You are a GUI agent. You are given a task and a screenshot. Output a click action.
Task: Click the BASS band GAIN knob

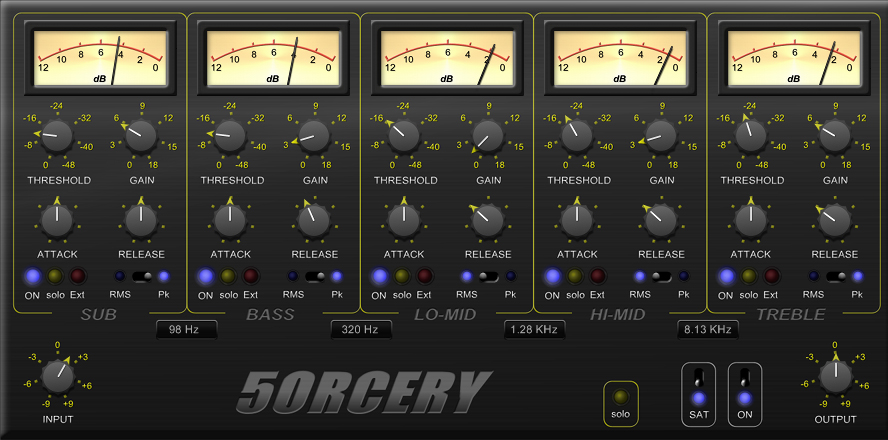[x=314, y=136]
